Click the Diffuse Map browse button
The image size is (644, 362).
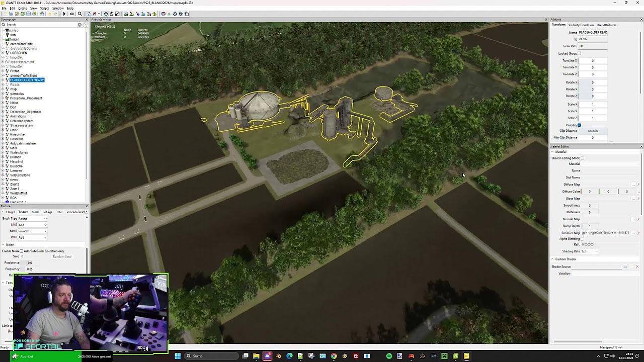[x=633, y=185]
